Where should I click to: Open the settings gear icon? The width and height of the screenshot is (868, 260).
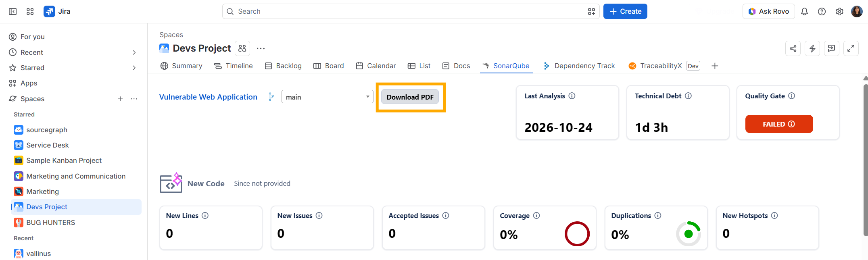839,11
